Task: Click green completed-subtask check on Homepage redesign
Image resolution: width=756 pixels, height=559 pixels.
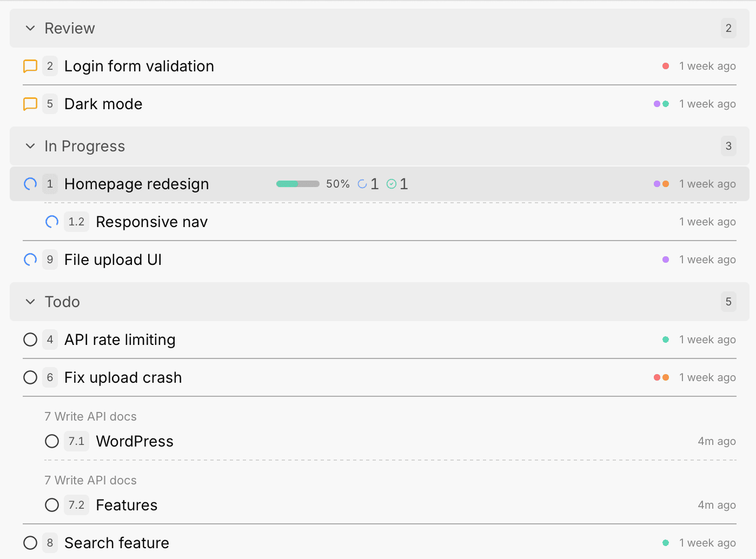Action: pyautogui.click(x=396, y=184)
